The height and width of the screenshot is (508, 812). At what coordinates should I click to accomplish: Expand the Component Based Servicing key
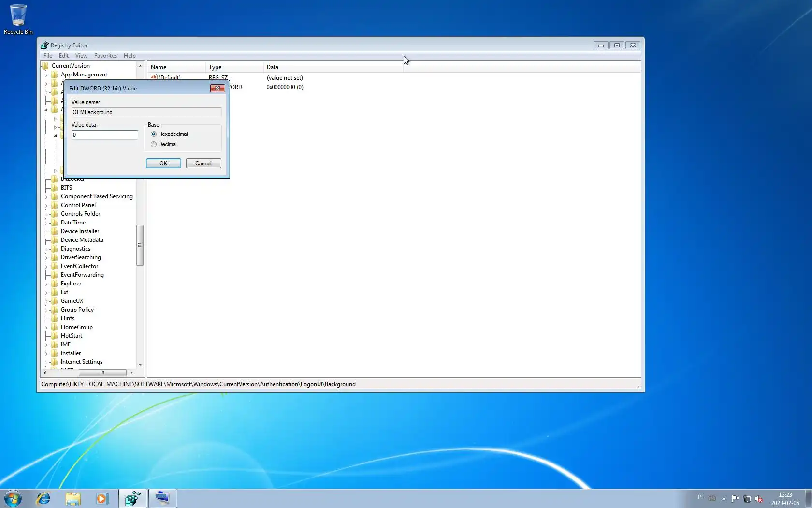(46, 197)
